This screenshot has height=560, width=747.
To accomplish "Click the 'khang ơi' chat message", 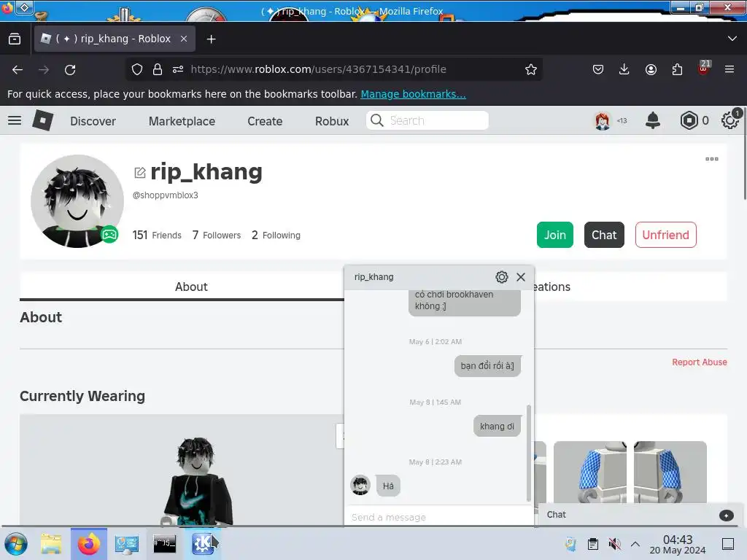I will (497, 426).
